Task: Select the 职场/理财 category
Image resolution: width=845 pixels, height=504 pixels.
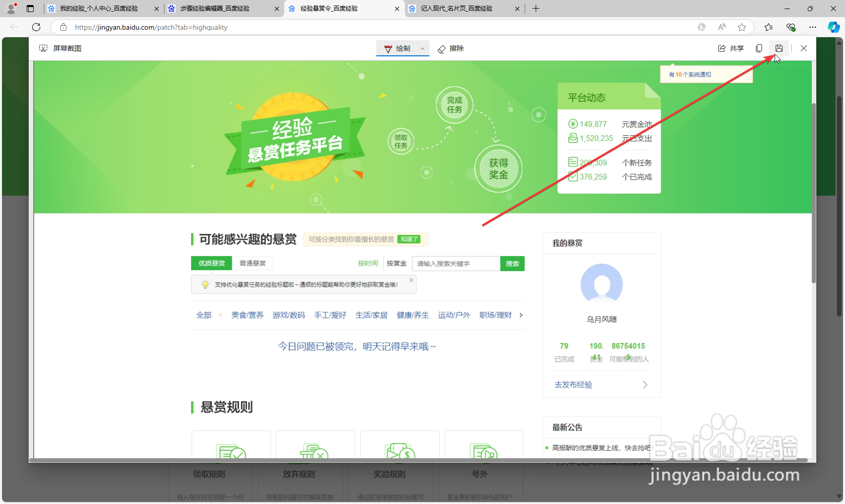Action: click(495, 315)
